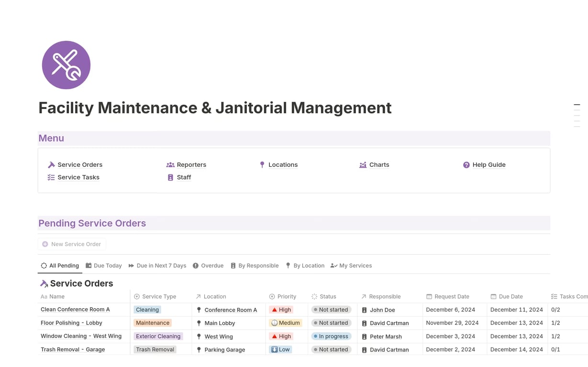Click the New Service Order button
Screen dimensions: 588x367
72,244
